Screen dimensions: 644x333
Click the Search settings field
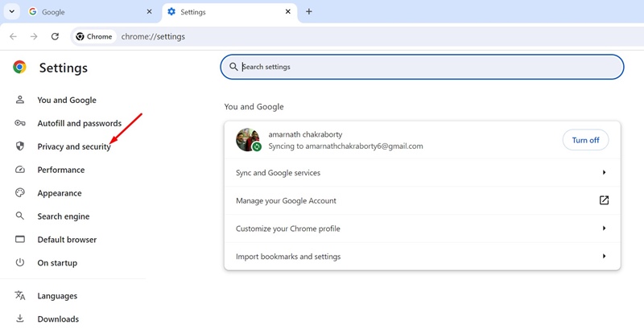(422, 67)
